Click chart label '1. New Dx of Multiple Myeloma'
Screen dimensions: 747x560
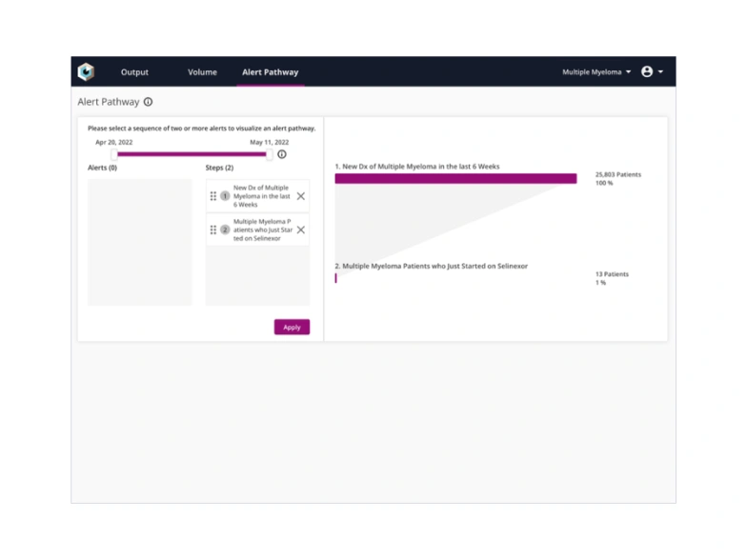tap(417, 166)
